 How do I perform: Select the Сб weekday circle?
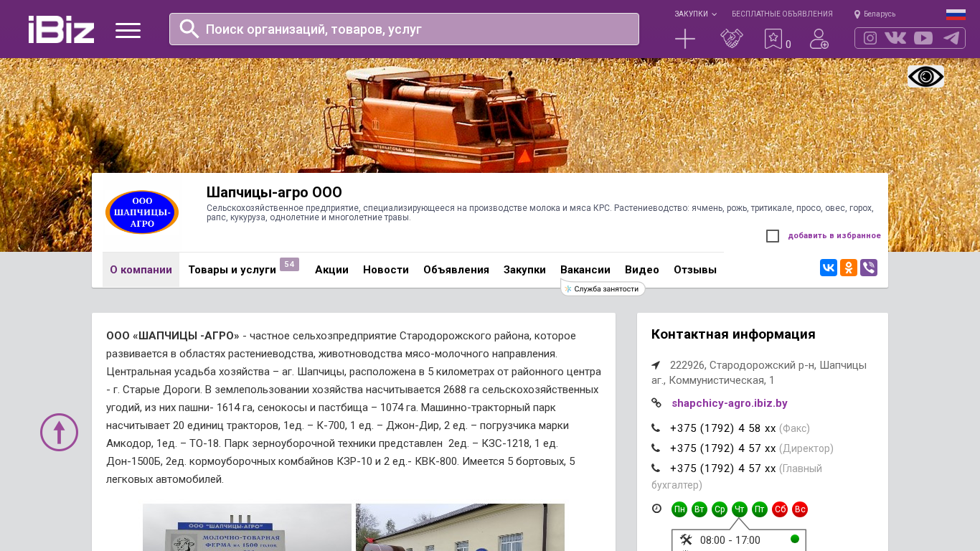point(780,509)
